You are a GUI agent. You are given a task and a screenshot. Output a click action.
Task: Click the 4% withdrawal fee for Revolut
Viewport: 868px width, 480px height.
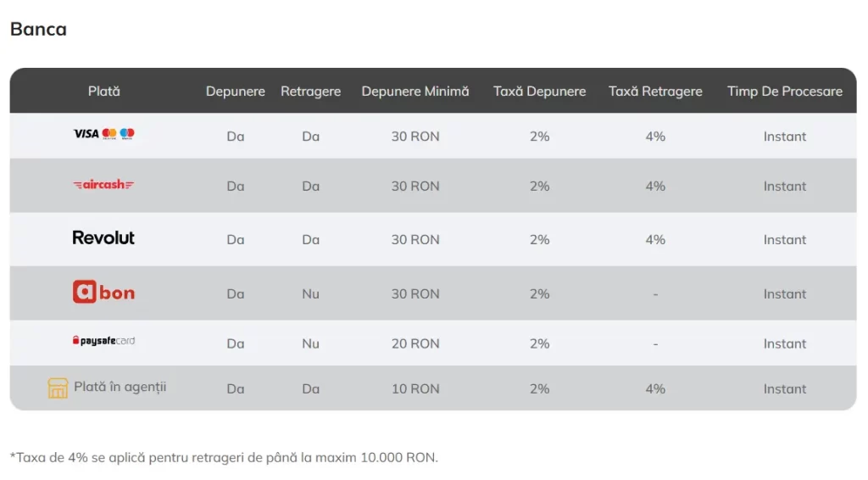pos(655,240)
